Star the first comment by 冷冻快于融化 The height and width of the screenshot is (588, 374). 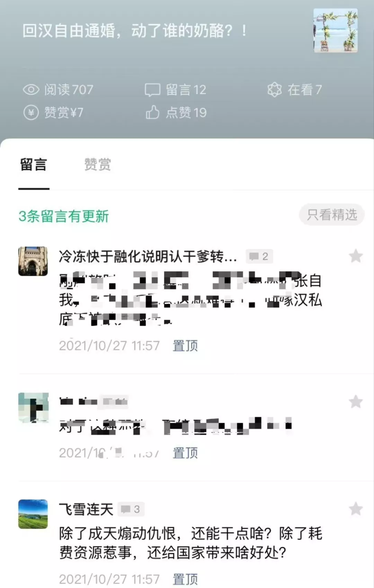click(356, 256)
